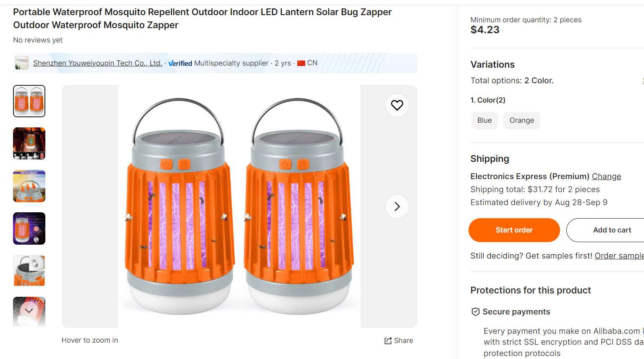Click the heart icon to favorite this product
The image size is (644, 359).
(397, 106)
